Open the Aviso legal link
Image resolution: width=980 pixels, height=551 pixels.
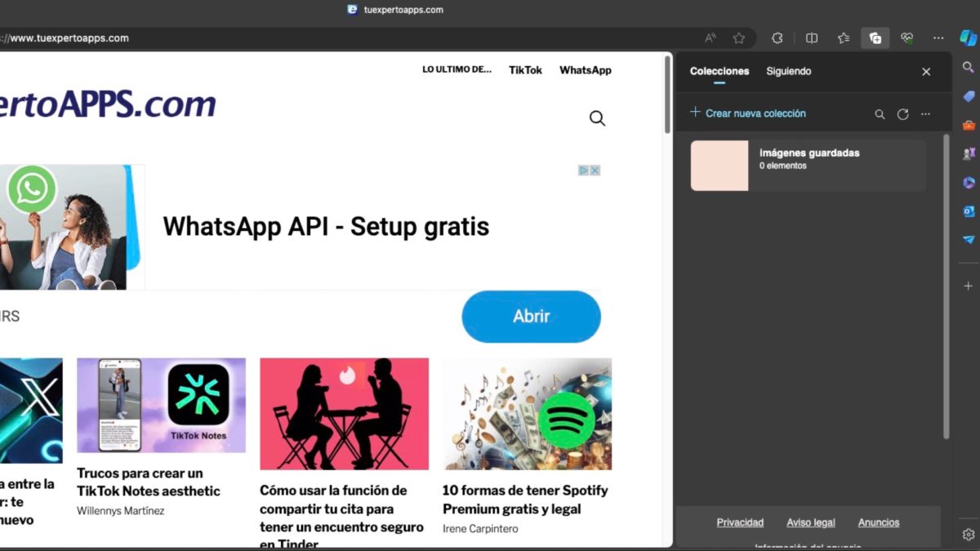pyautogui.click(x=811, y=522)
